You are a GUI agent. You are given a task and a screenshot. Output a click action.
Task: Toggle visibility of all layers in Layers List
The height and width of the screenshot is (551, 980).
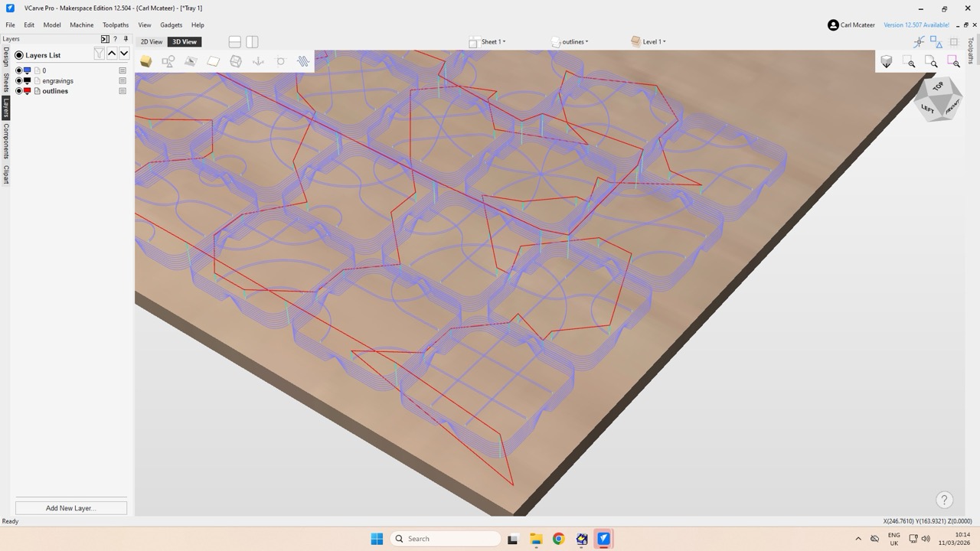click(19, 55)
